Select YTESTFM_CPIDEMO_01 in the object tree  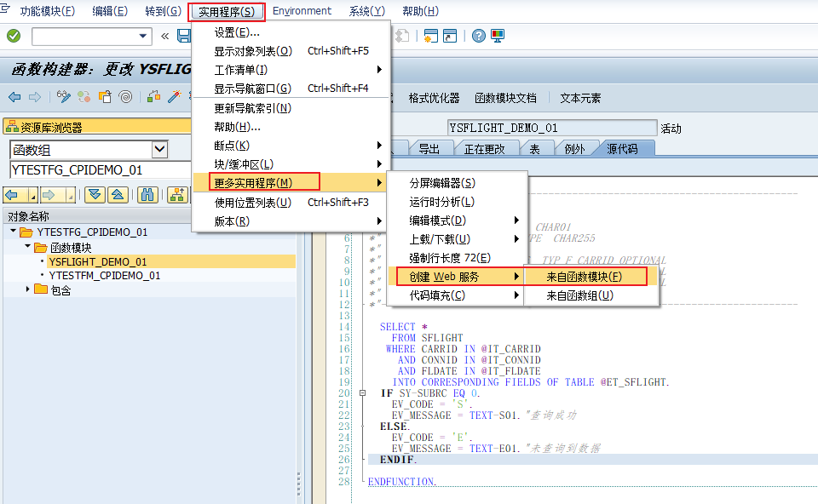pos(104,275)
